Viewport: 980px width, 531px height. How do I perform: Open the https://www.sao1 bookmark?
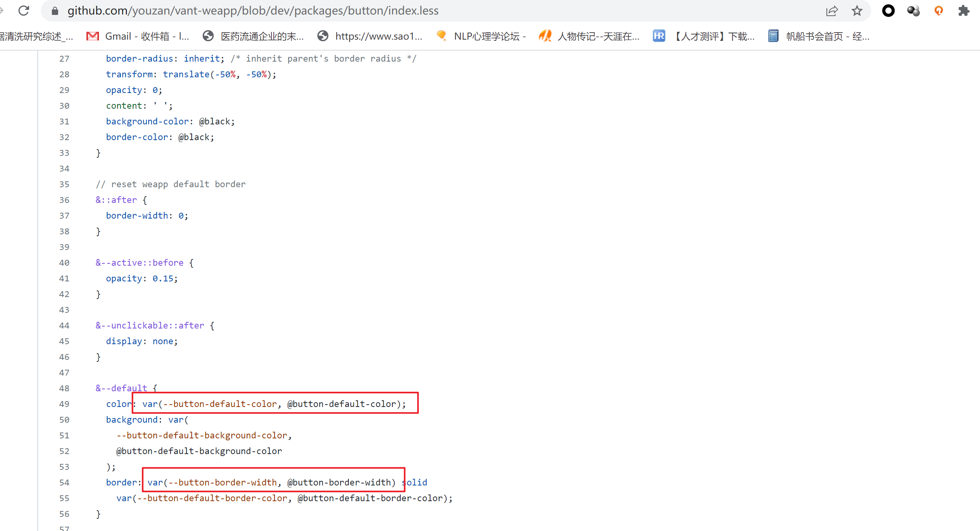(x=370, y=36)
